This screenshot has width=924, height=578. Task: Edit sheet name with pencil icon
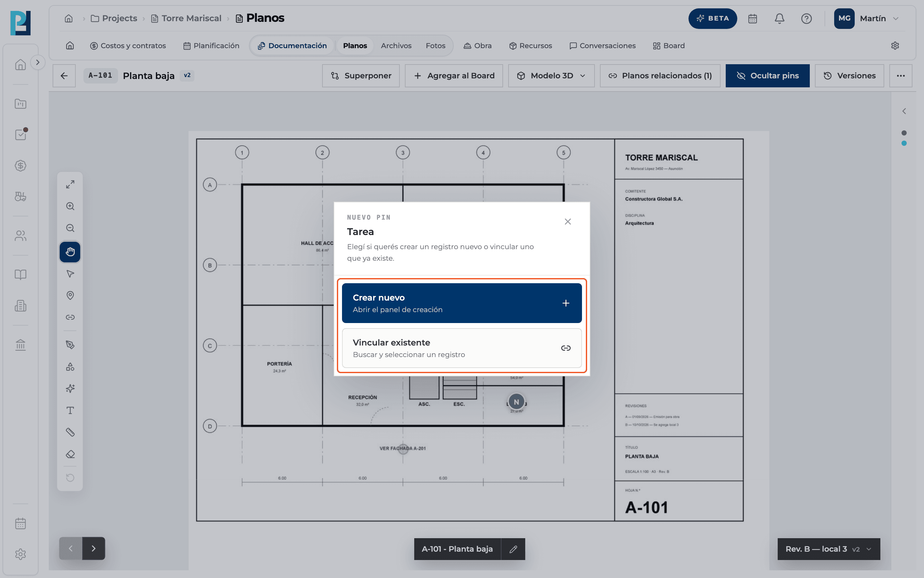click(513, 549)
